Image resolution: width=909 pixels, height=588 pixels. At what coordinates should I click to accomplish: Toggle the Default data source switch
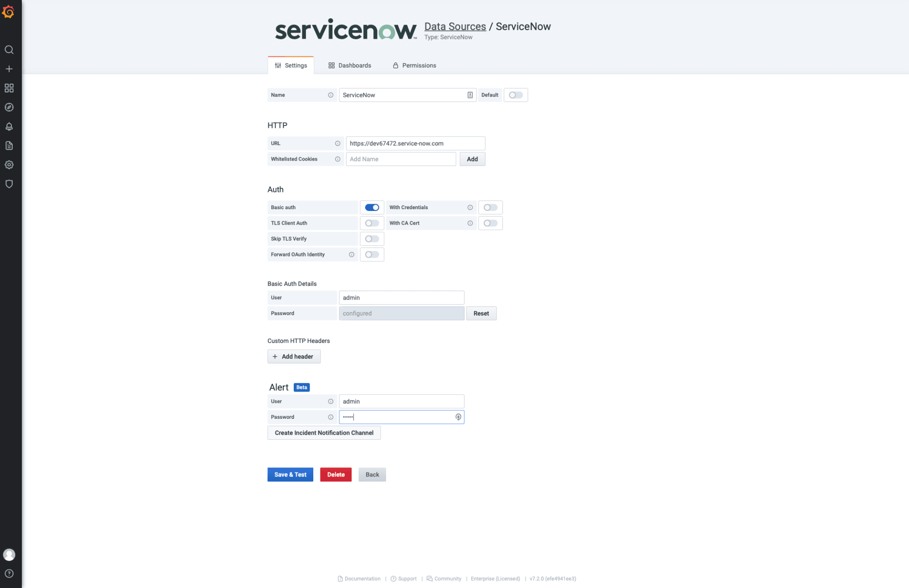pos(515,95)
